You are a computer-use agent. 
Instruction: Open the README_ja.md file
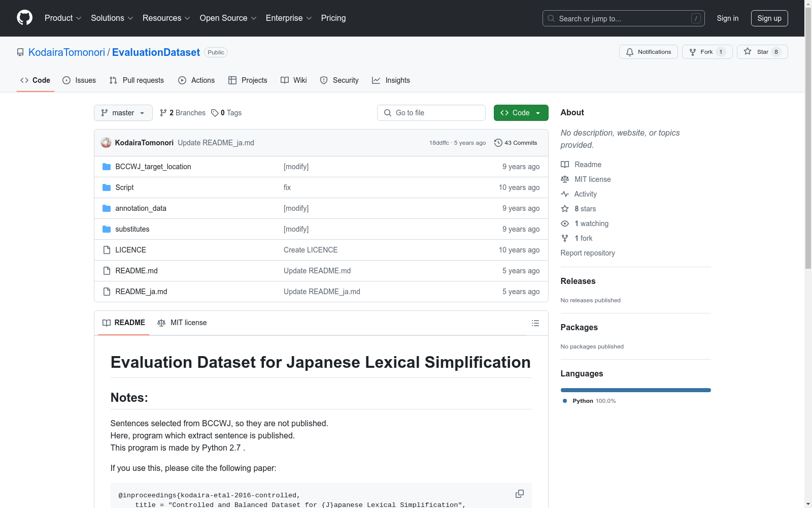point(141,292)
